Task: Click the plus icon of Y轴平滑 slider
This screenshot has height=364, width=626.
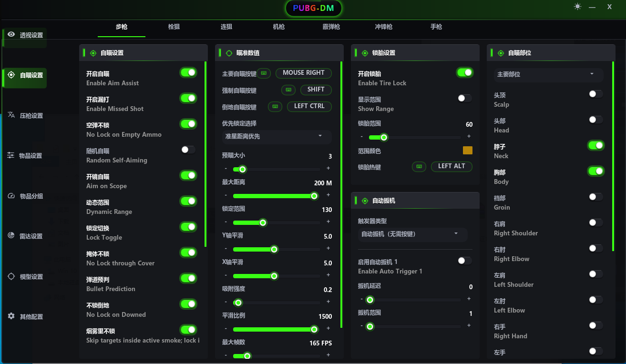Action: pos(328,249)
